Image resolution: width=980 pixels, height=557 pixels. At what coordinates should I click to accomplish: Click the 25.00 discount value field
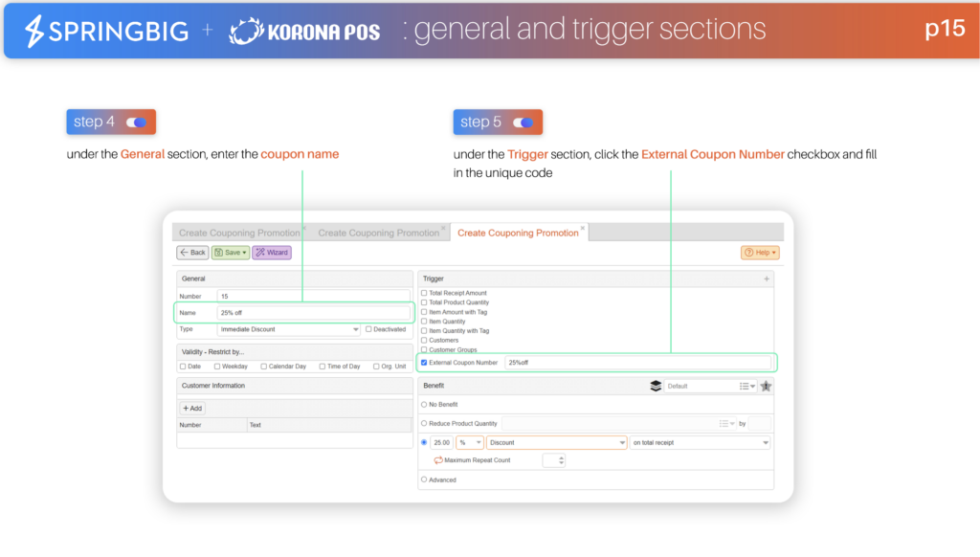[441, 442]
